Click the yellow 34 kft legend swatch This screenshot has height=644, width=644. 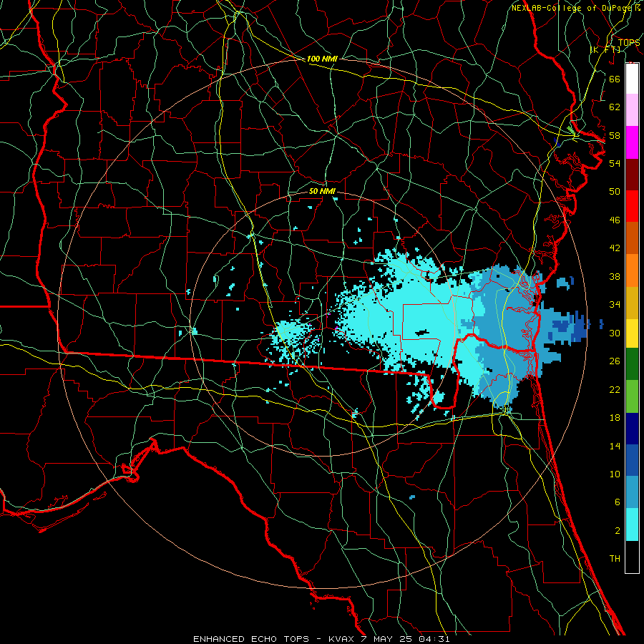click(x=632, y=333)
